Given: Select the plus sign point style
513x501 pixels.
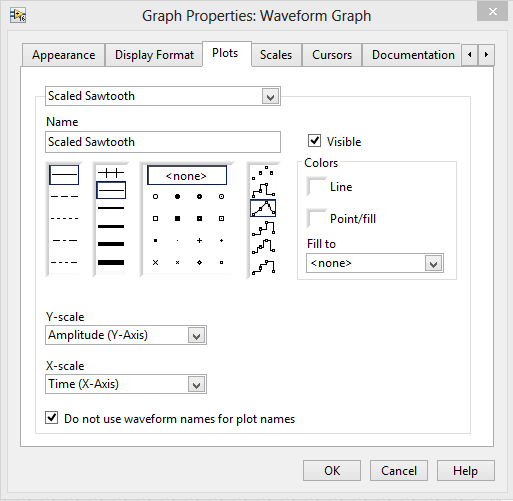Looking at the screenshot, I should [199, 240].
